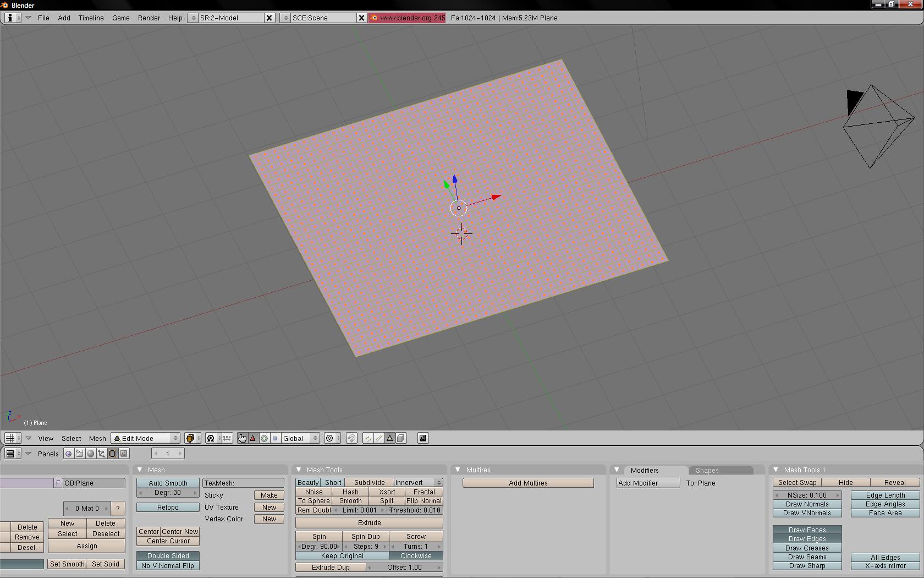Choose face select mode triangle icon
The height and width of the screenshot is (578, 924).
pyautogui.click(x=389, y=438)
